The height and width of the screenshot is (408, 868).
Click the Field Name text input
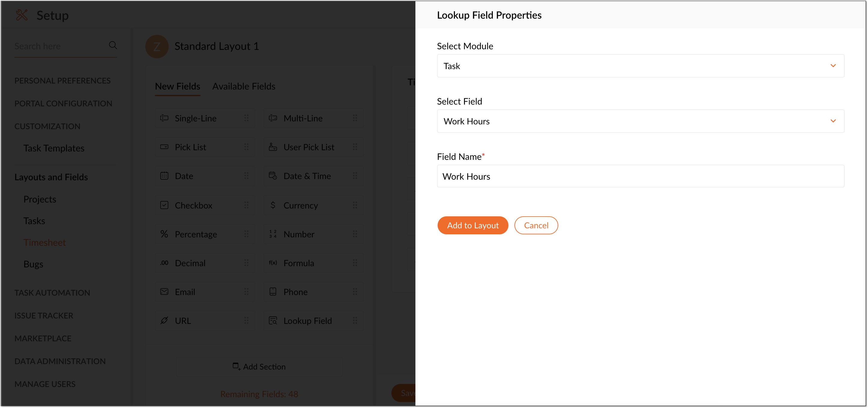click(640, 176)
